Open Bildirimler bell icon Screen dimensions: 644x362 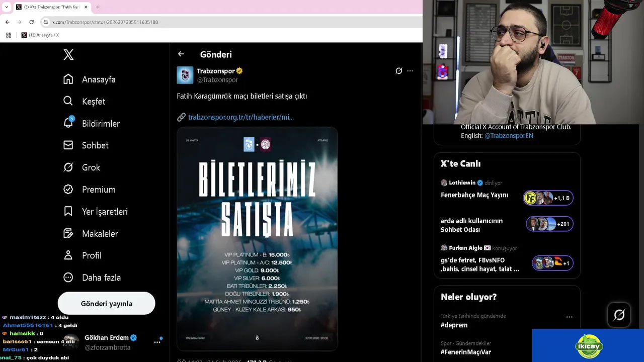(x=68, y=123)
